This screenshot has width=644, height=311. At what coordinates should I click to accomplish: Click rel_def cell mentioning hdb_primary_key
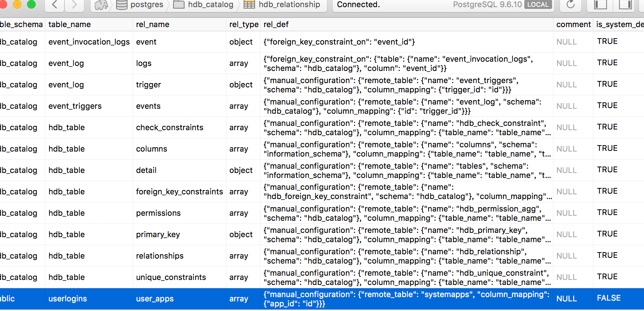(x=406, y=234)
